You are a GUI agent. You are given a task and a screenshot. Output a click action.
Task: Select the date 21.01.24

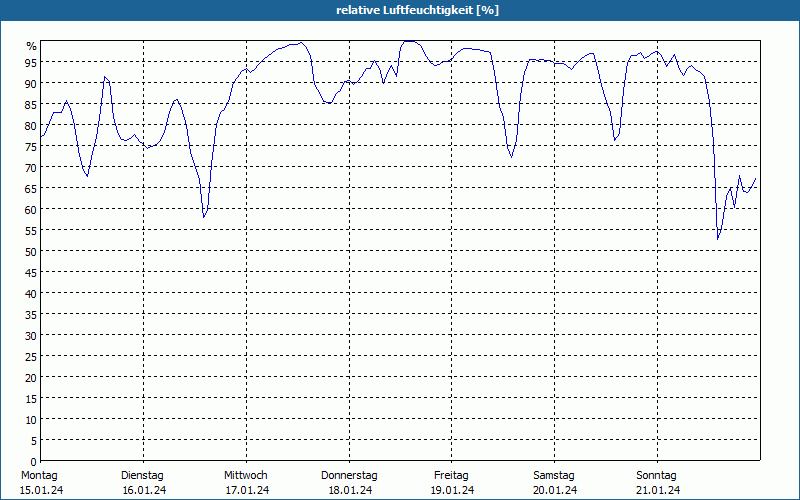[658, 490]
